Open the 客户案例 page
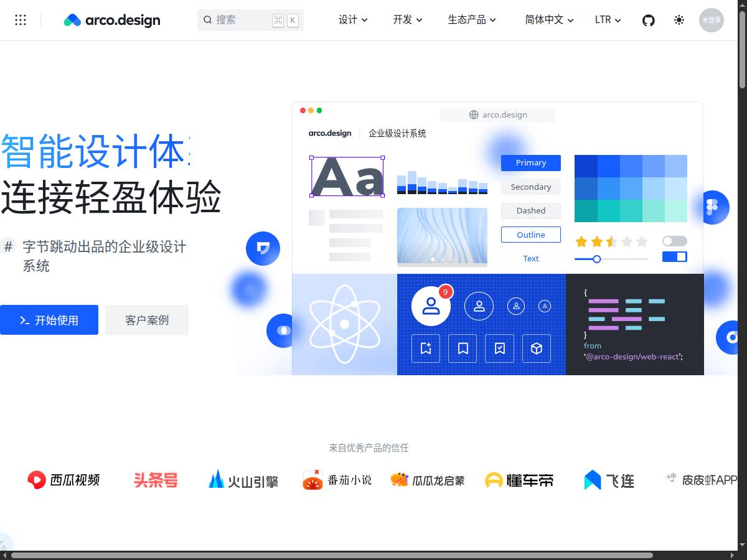The image size is (747, 560). point(146,320)
